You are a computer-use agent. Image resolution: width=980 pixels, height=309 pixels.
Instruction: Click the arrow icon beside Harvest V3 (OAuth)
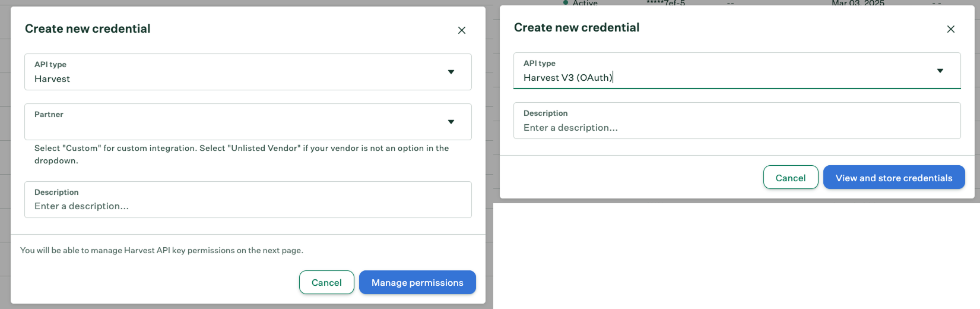coord(940,71)
